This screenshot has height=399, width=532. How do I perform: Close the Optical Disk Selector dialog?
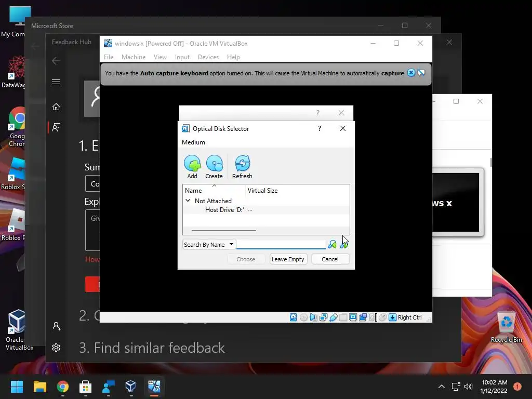[x=343, y=128]
